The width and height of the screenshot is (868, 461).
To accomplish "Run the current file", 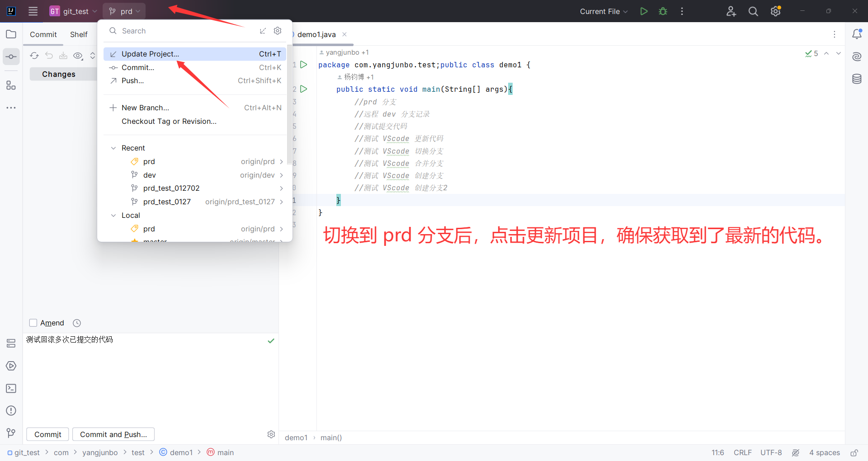I will coord(644,11).
